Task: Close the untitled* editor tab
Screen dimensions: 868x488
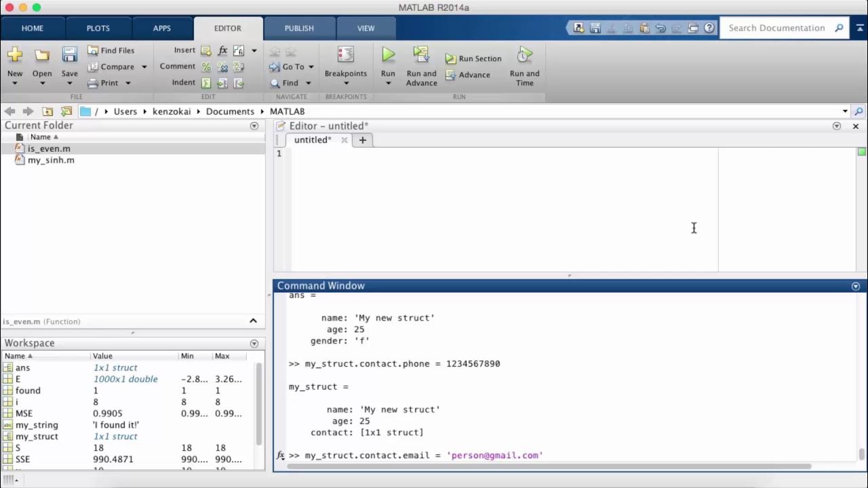Action: 344,140
